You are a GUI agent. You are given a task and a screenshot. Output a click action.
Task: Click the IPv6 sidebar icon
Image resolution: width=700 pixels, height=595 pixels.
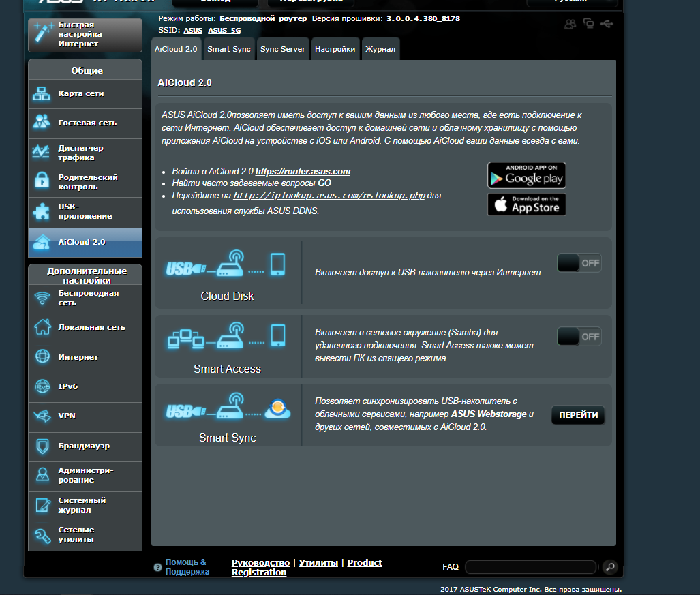(x=42, y=386)
